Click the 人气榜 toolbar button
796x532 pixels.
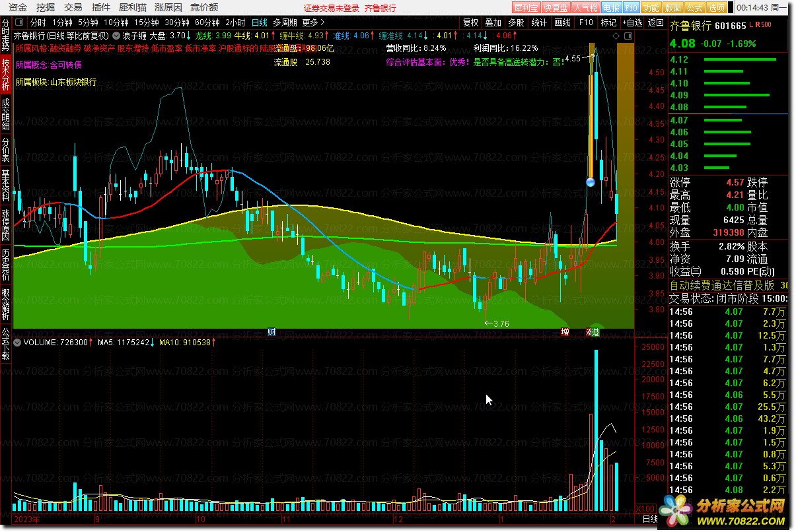pyautogui.click(x=585, y=8)
